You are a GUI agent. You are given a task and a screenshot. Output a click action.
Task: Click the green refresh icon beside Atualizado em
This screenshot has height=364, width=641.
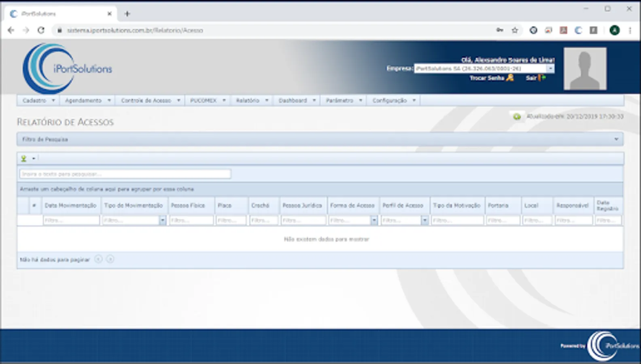pyautogui.click(x=517, y=117)
